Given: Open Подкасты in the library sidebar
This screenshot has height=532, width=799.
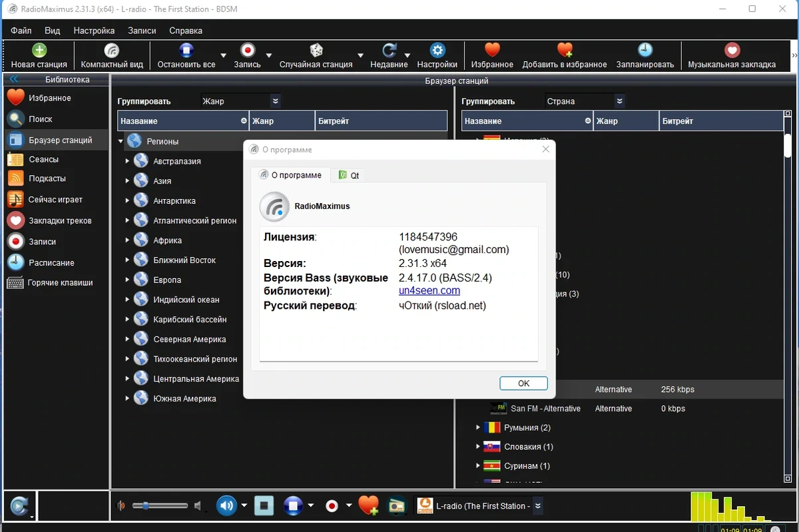Looking at the screenshot, I should tap(47, 178).
